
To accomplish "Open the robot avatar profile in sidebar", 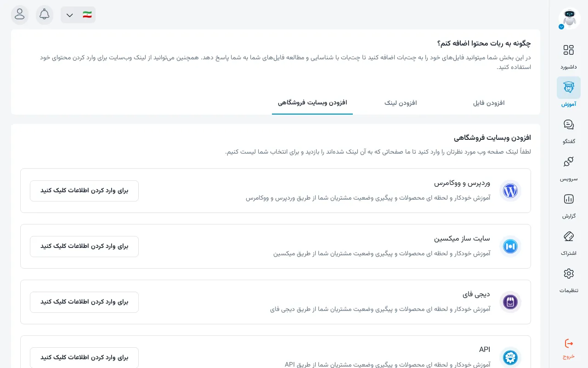I will tap(569, 18).
